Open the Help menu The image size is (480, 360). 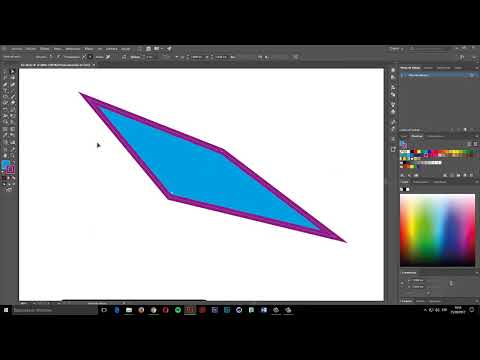[x=125, y=49]
